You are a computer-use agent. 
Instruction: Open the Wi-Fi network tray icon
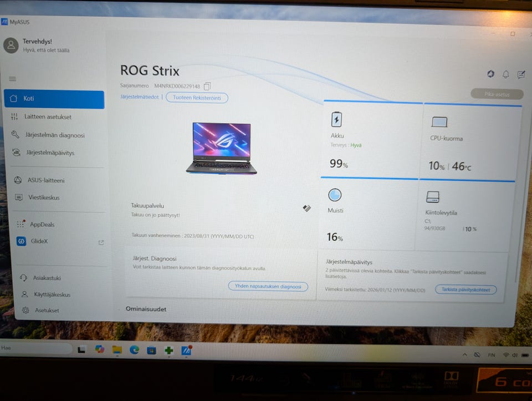pos(506,355)
